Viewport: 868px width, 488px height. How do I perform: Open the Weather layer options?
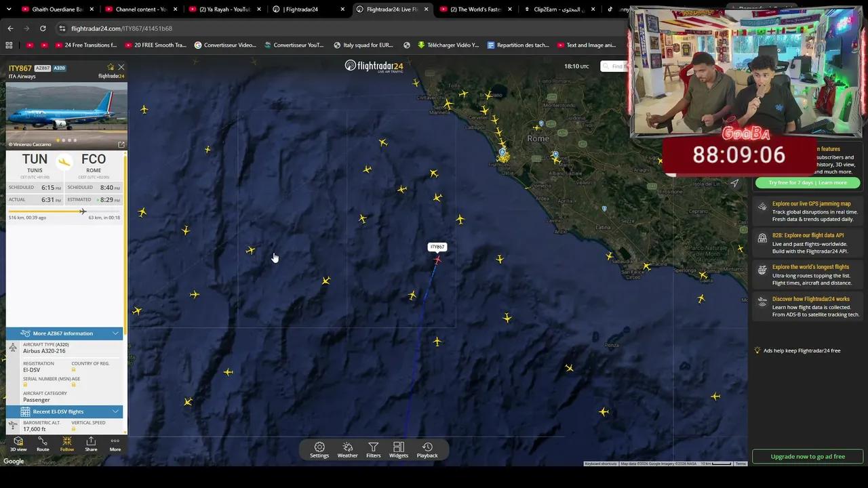[347, 450]
